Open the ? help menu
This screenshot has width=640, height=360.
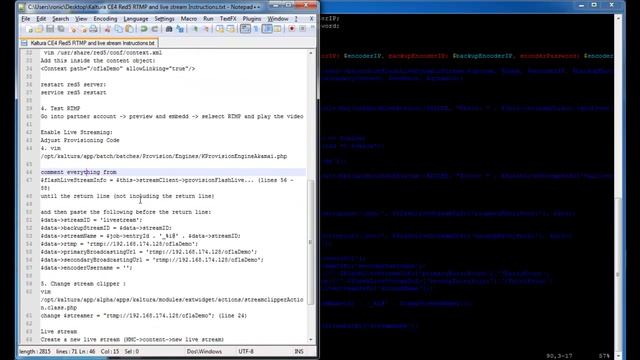click(x=296, y=19)
